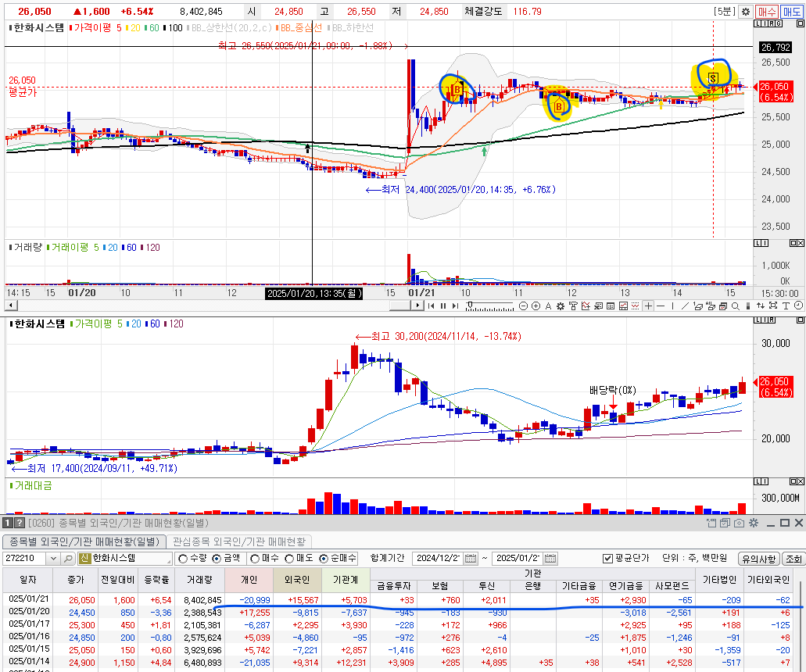Click the 유의사항 button
The image size is (806, 672).
(759, 559)
